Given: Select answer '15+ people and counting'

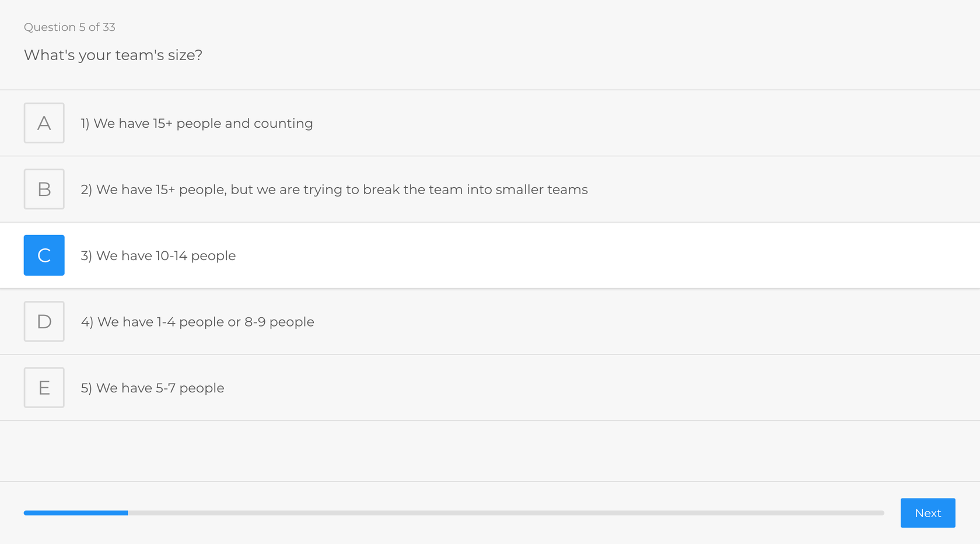Looking at the screenshot, I should pyautogui.click(x=197, y=123).
